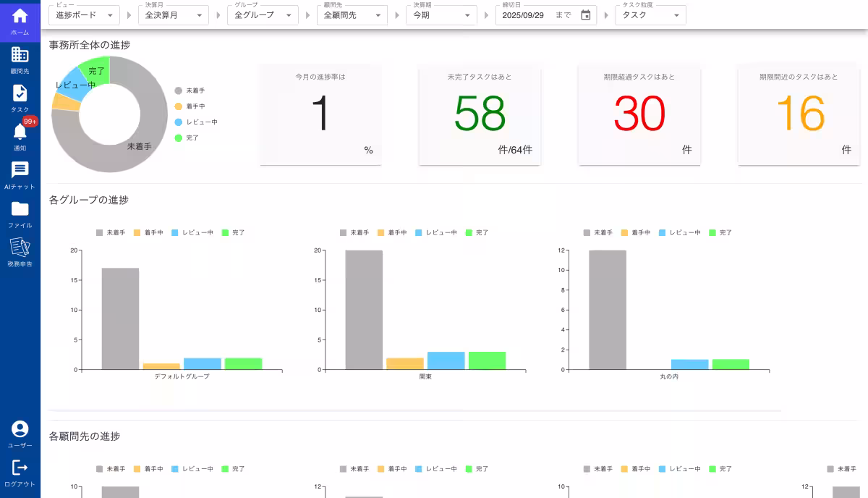
Task: Expand the 決算月 dropdown
Action: point(173,15)
